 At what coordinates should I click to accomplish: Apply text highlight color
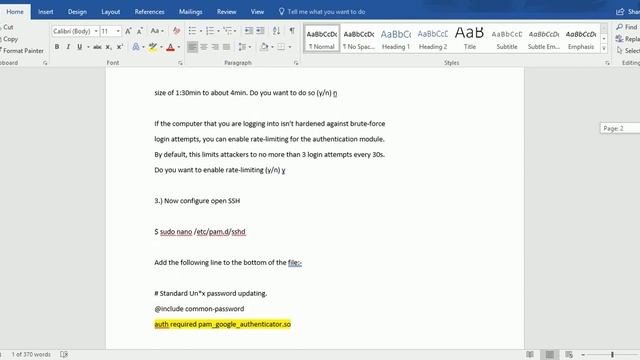[153, 47]
